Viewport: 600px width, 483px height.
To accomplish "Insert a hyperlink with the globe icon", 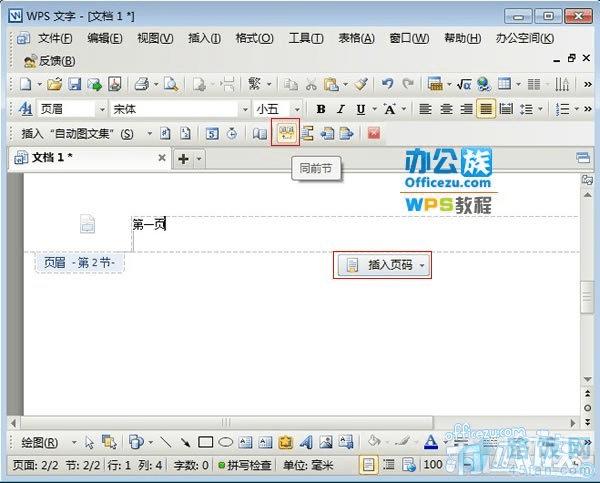I will pos(484,84).
